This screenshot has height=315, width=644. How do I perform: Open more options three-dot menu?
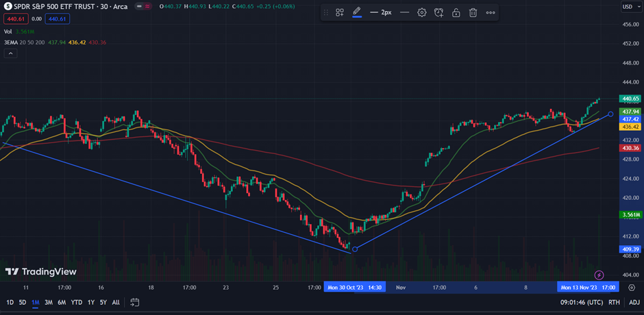491,12
